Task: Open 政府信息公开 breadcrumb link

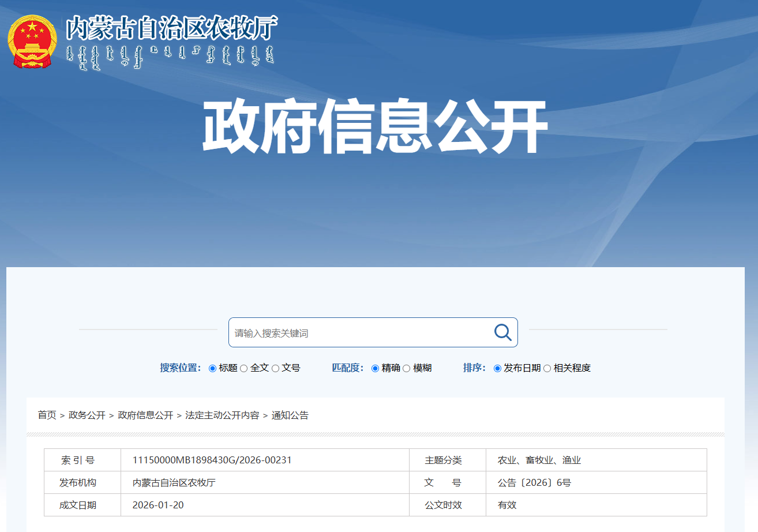Action: 145,415
